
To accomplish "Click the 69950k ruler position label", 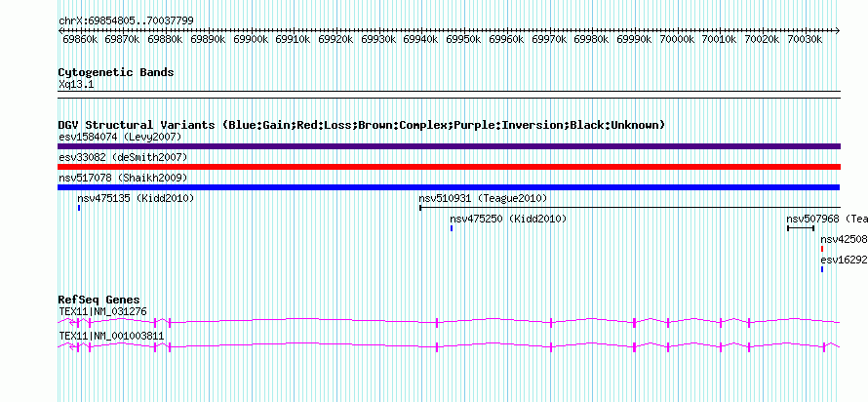I will [464, 39].
